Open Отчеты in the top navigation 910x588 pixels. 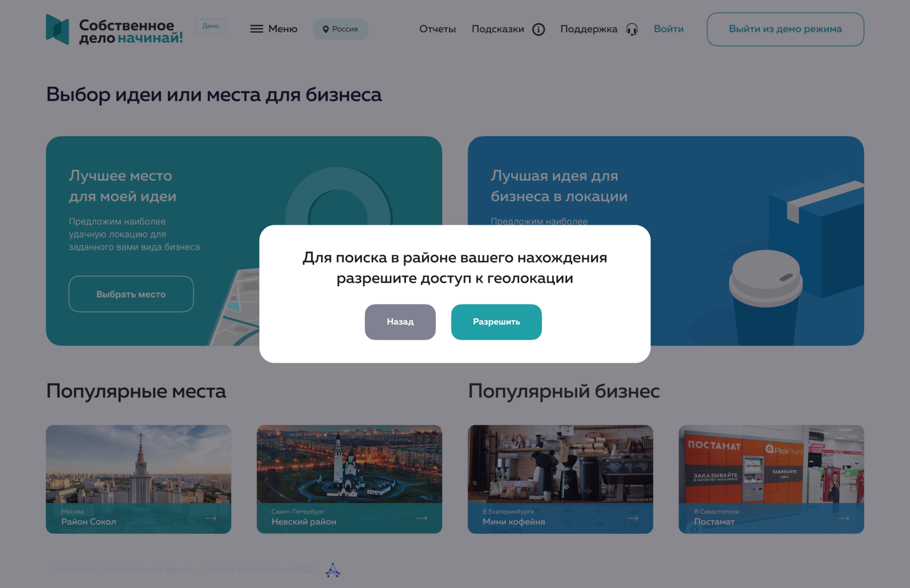click(x=437, y=29)
